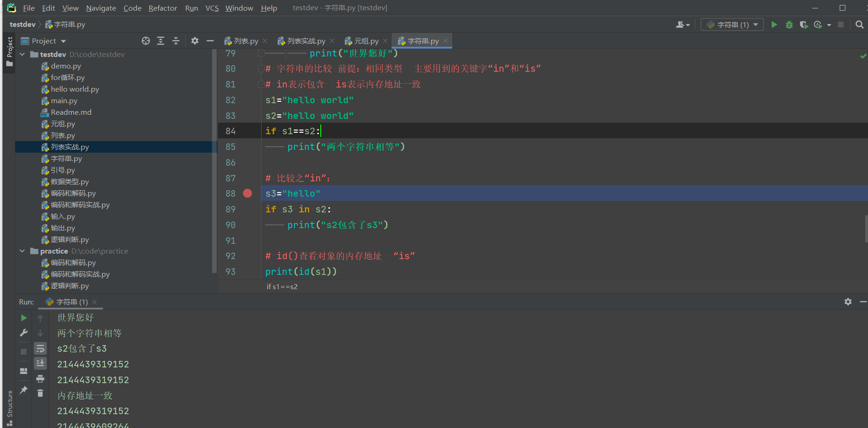Close the 字符串 (1) Run tab
Screen dimensions: 868x428
click(94, 302)
